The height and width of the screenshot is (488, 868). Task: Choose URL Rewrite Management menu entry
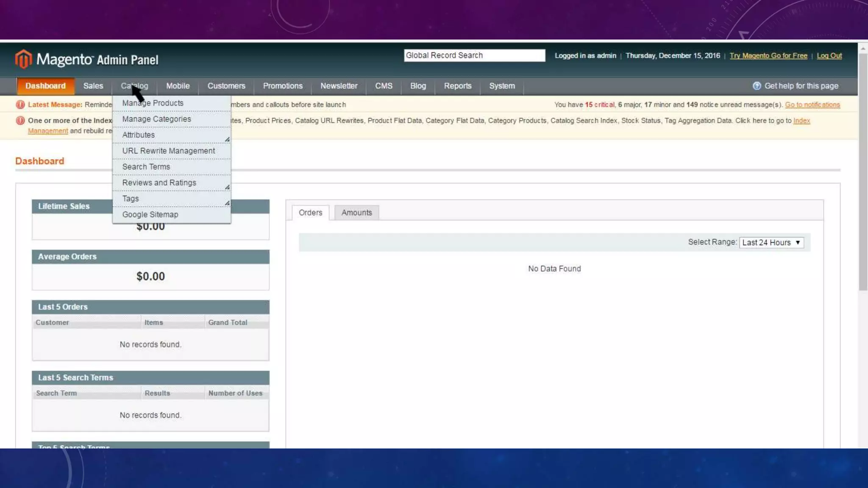[x=168, y=151]
